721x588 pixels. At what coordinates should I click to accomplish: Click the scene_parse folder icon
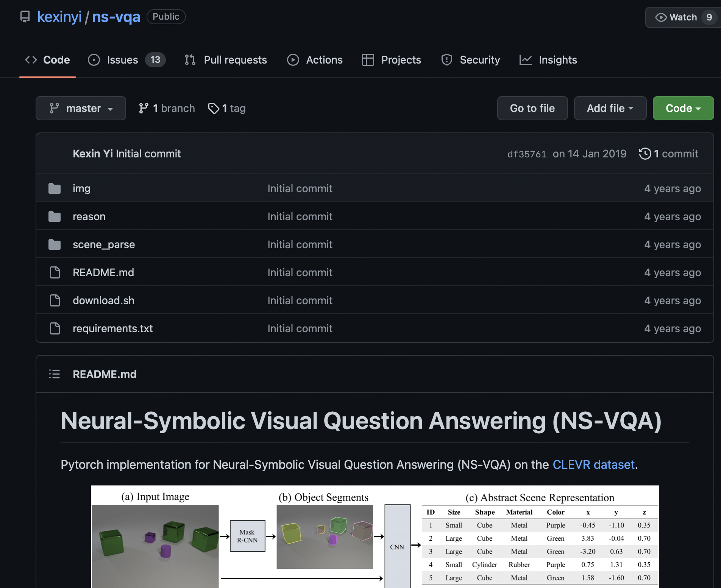point(55,244)
